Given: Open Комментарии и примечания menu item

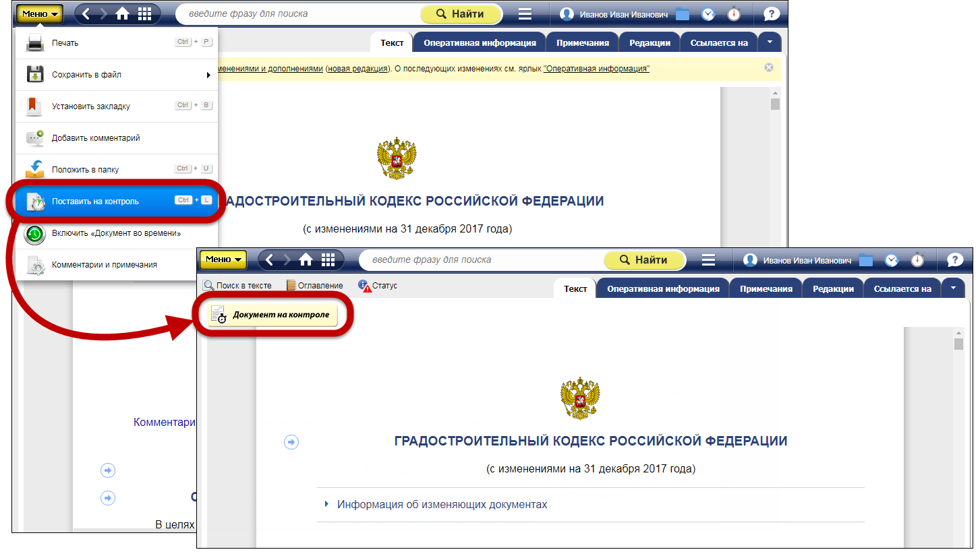Looking at the screenshot, I should [x=104, y=265].
